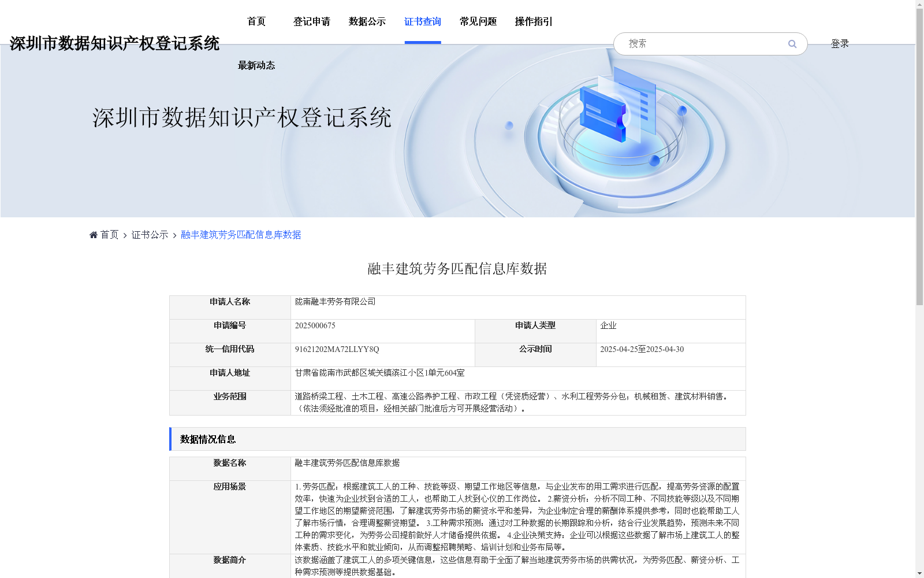This screenshot has width=924, height=578.
Task: Click application number 2025000675
Action: tap(315, 325)
